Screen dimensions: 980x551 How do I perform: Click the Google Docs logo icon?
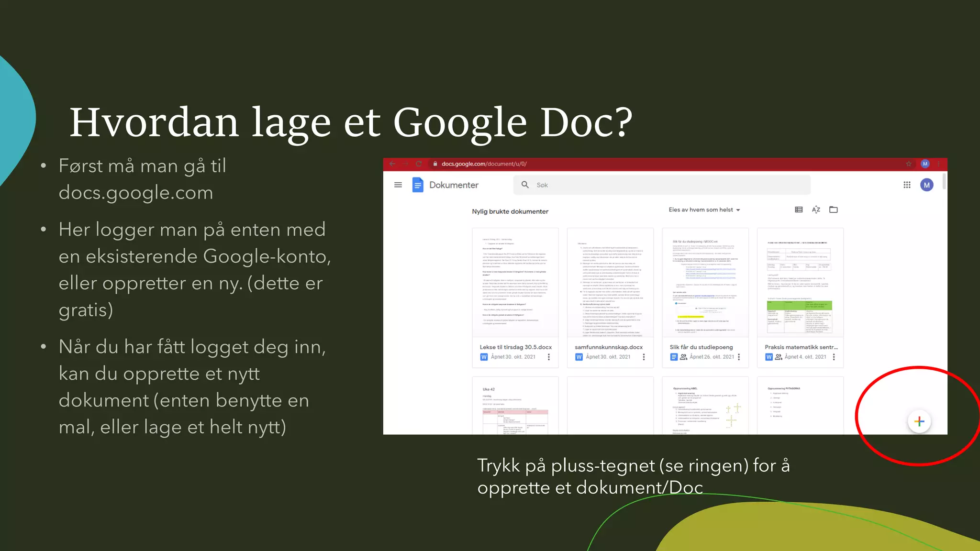point(418,185)
